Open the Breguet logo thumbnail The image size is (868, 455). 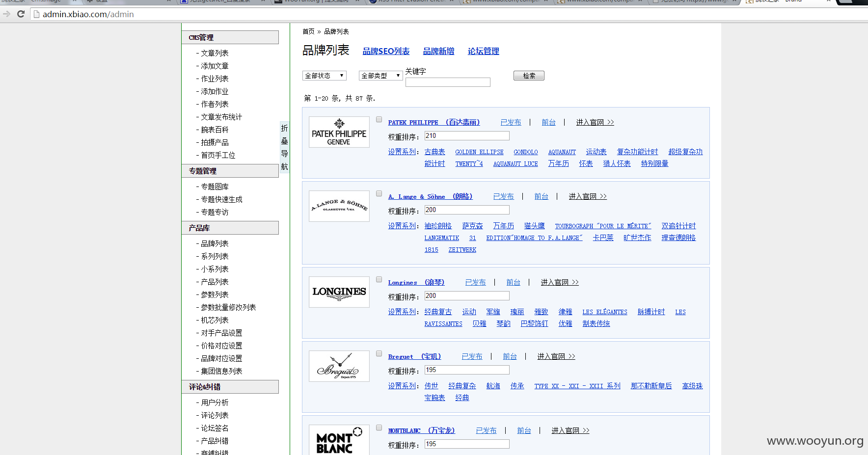click(x=339, y=366)
